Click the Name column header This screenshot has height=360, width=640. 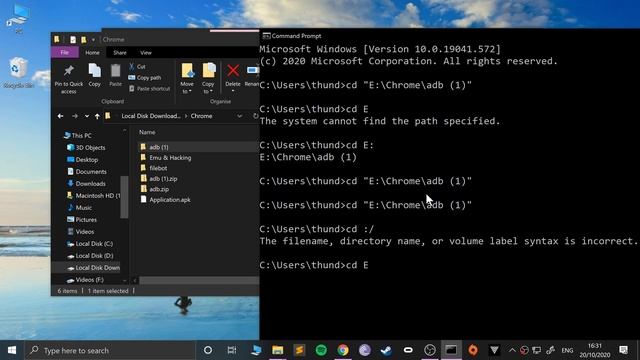click(147, 132)
